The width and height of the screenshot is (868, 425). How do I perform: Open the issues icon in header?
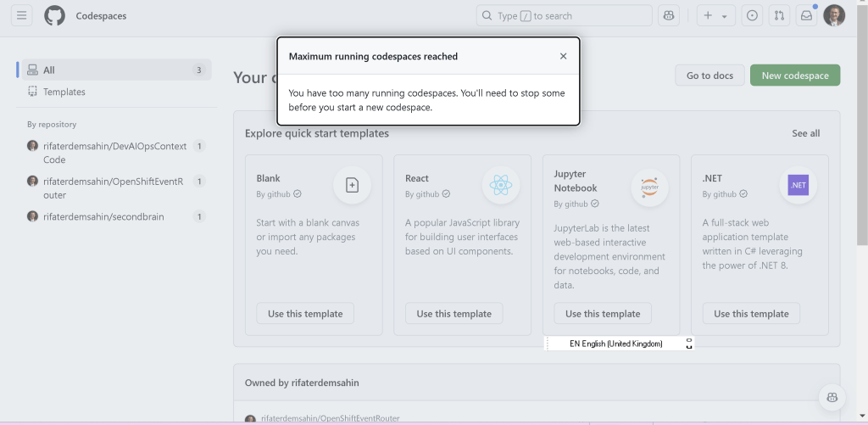click(752, 15)
